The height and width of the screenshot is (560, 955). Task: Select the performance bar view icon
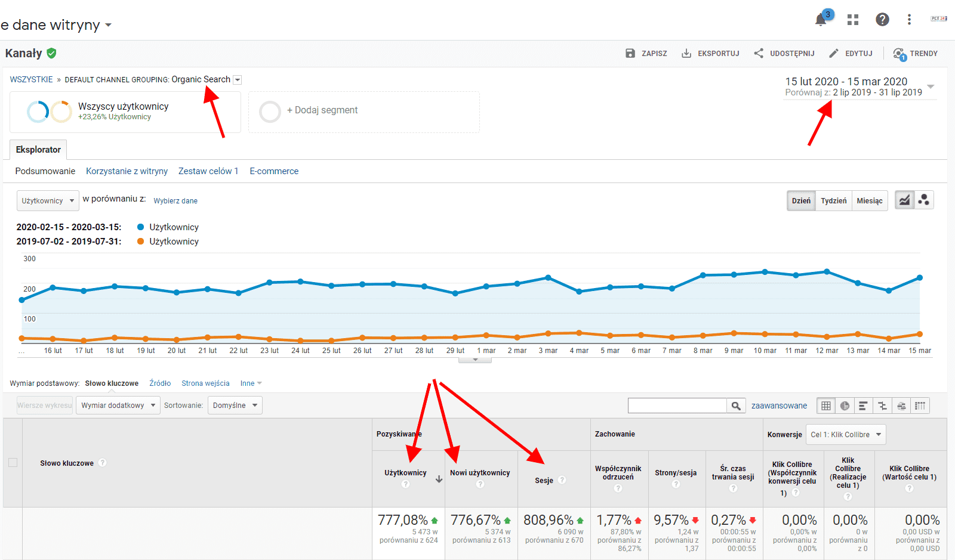click(x=863, y=406)
